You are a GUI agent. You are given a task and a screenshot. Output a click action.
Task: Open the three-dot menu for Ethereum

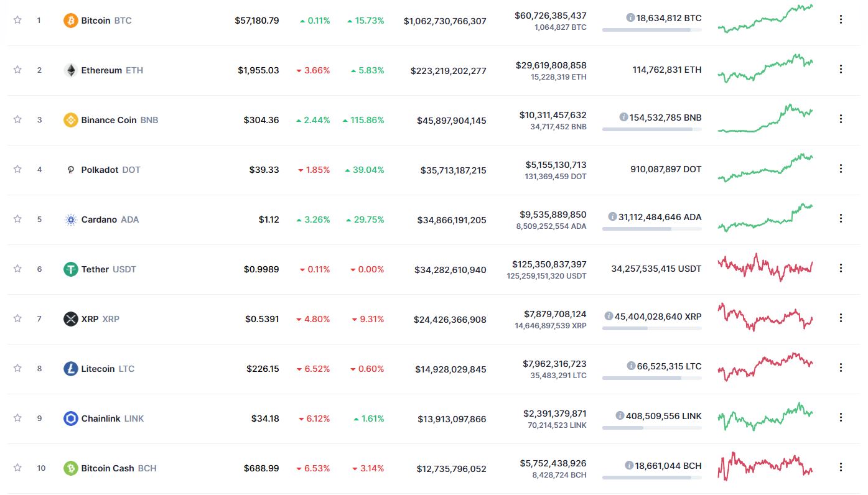[841, 69]
